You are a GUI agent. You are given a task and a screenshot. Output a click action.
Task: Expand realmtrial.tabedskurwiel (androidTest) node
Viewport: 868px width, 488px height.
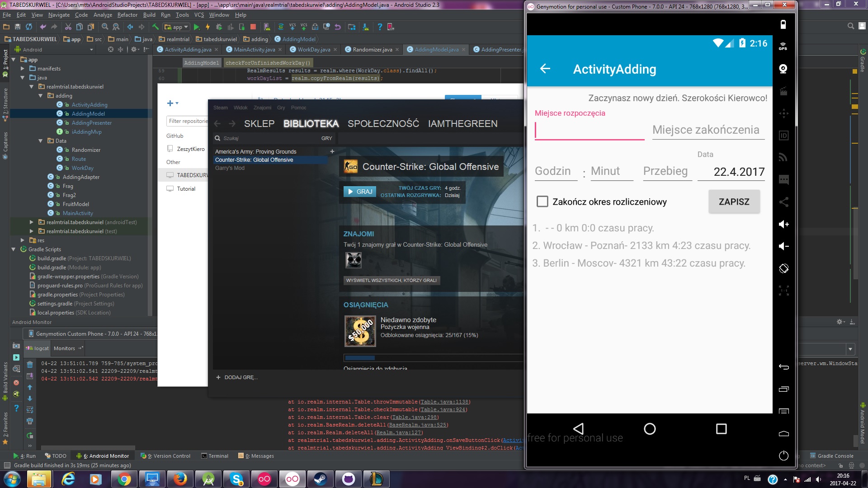click(32, 222)
